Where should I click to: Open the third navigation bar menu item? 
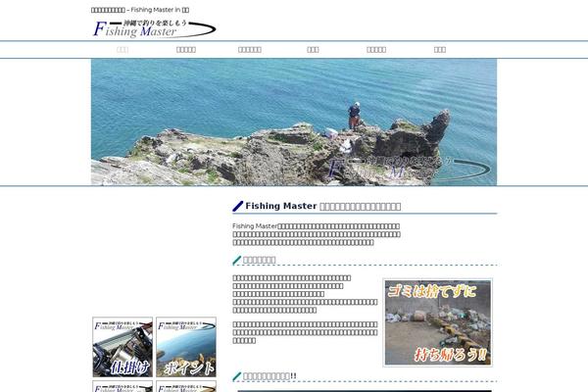pos(250,49)
